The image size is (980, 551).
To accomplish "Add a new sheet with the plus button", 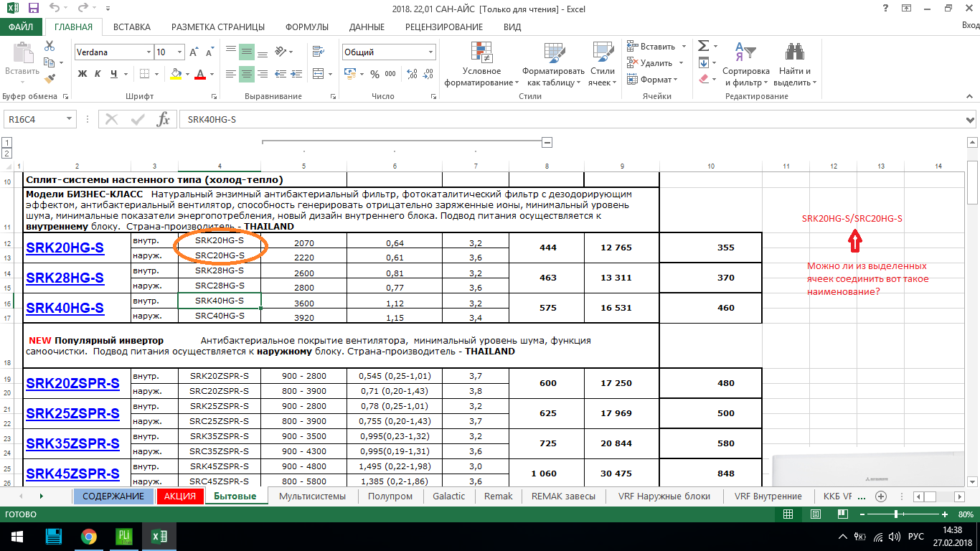I will click(x=881, y=496).
